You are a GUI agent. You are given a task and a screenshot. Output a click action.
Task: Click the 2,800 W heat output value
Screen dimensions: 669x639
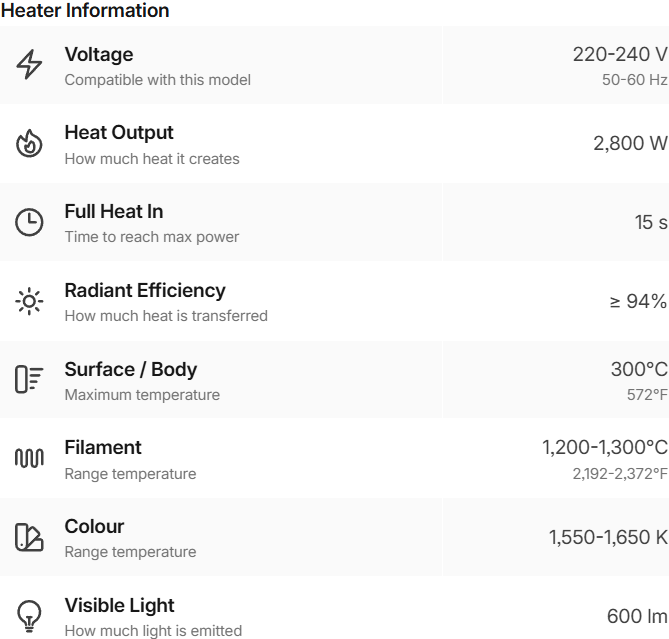pyautogui.click(x=630, y=144)
